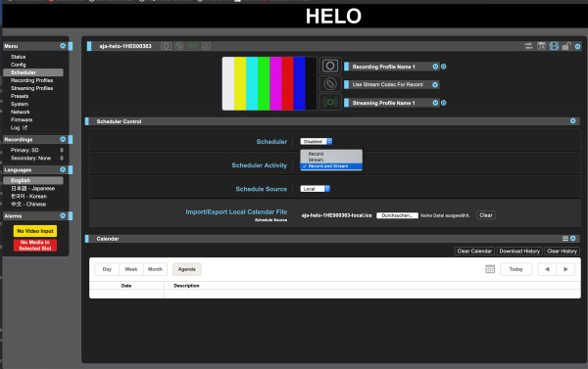Switch the calendar to Day view
The width and height of the screenshot is (588, 369).
point(107,269)
